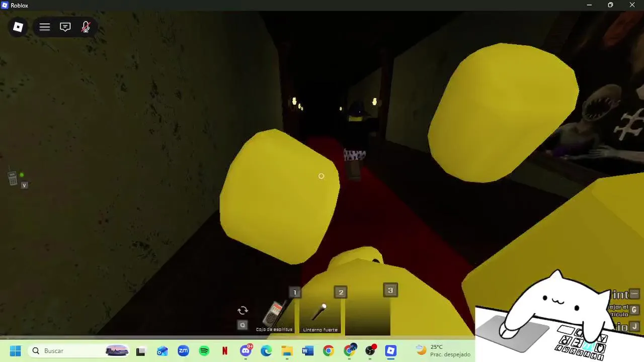
Task: Open the second Chrome profile icon with badge
Action: pyautogui.click(x=349, y=351)
